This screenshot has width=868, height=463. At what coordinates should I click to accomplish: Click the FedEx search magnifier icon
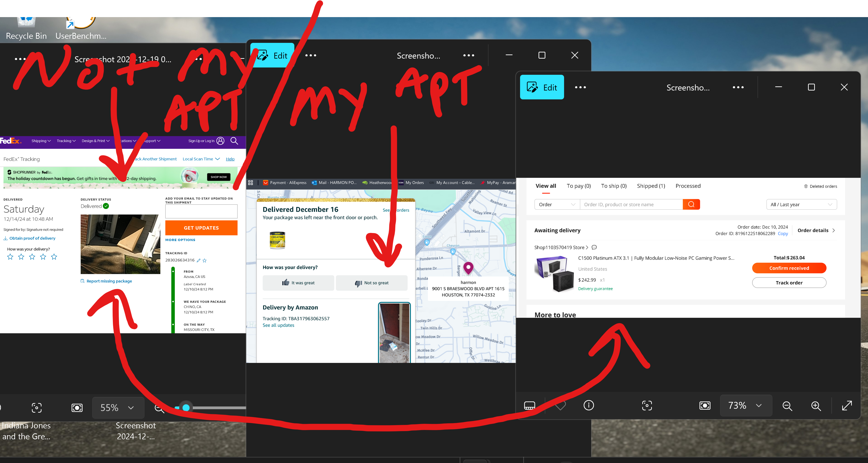pos(234,141)
